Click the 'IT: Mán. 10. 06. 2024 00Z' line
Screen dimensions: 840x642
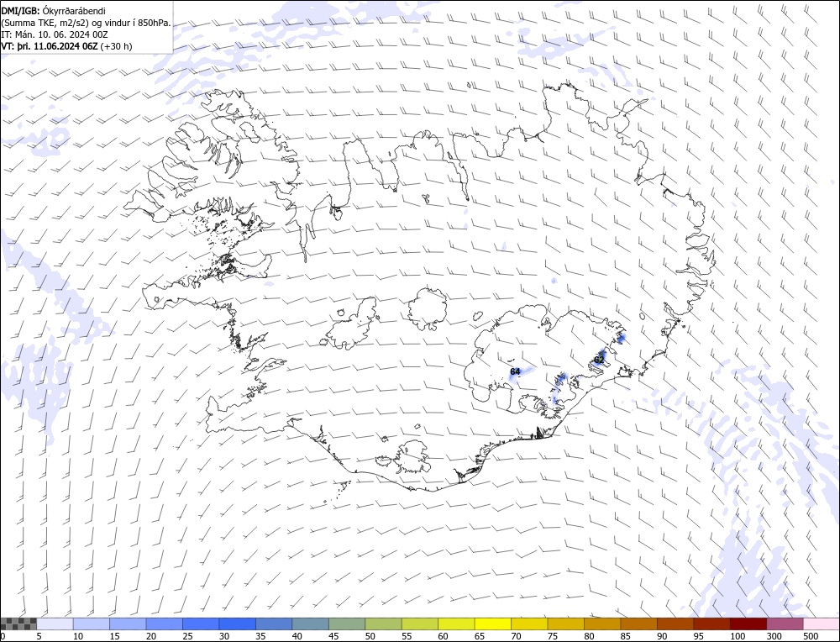coord(55,34)
